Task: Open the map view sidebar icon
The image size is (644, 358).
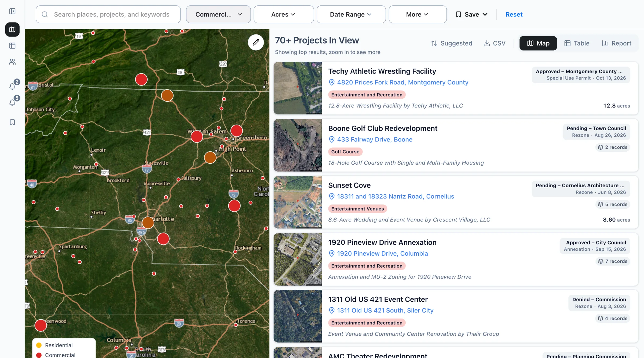Action: pyautogui.click(x=12, y=29)
